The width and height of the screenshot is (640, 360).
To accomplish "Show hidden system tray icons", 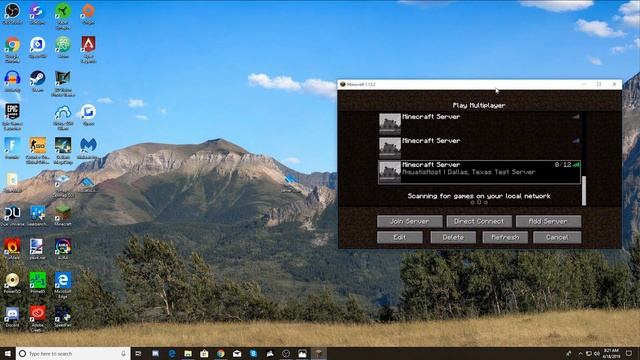I will tap(580, 353).
